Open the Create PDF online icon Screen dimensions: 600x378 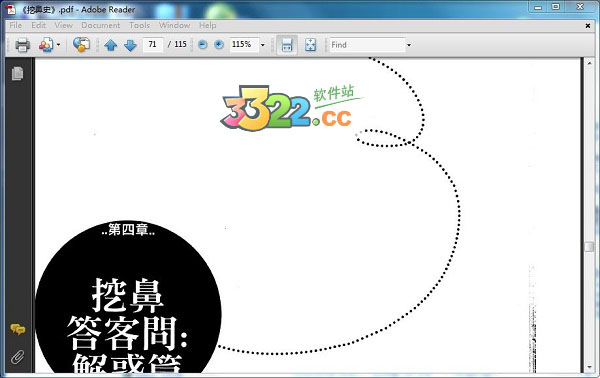[46, 45]
